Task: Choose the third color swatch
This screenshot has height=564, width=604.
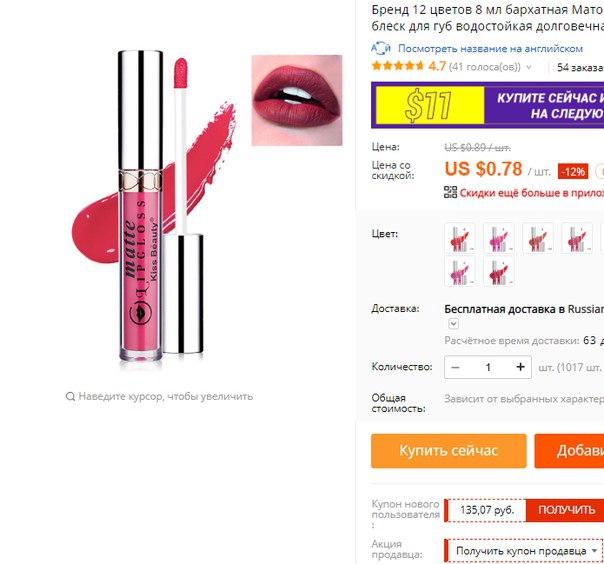Action: coord(538,238)
